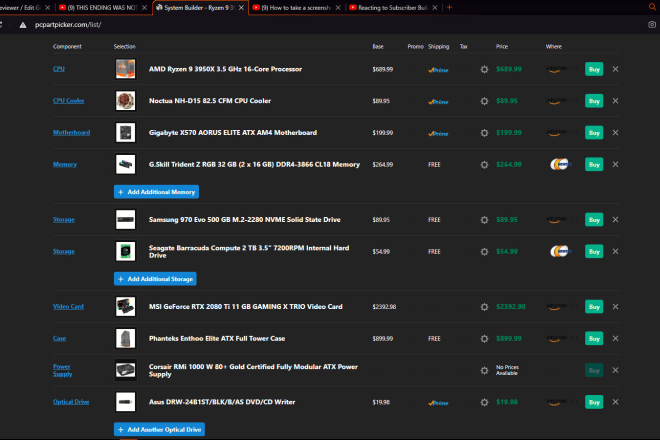Open Samsung 970 Evo 500 GB product name
660x440 pixels.
point(244,219)
